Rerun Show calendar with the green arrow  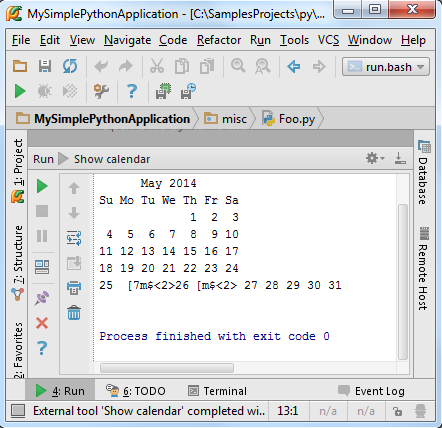pyautogui.click(x=42, y=186)
